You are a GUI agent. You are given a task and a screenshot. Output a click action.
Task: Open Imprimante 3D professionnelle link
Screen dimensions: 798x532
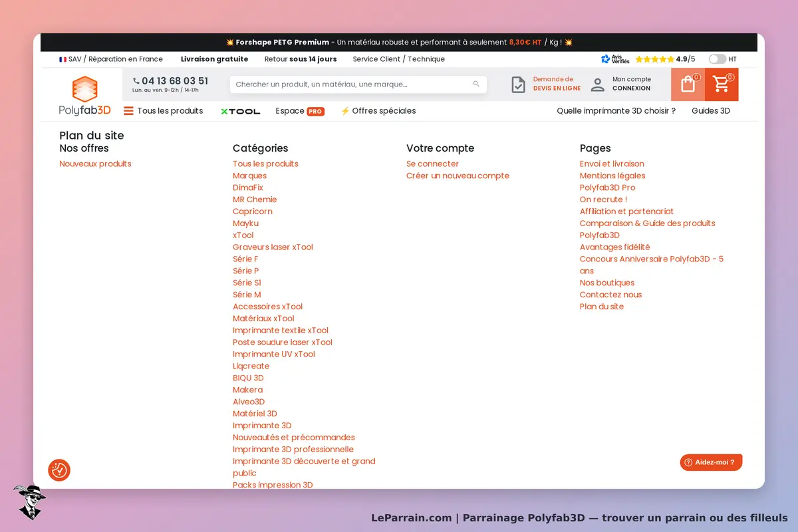(x=293, y=450)
